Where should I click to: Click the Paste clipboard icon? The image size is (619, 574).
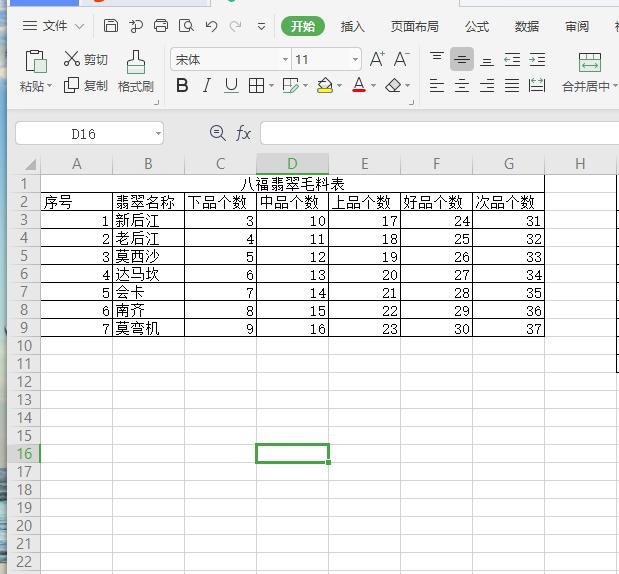tap(36, 61)
